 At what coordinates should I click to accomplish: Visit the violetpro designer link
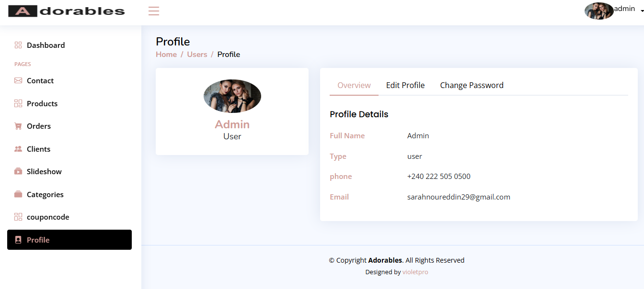click(x=415, y=272)
